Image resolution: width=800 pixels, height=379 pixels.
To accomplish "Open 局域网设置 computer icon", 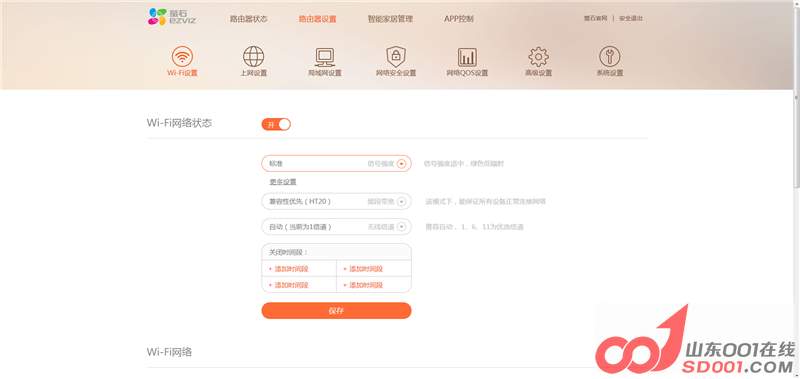I will coord(324,57).
